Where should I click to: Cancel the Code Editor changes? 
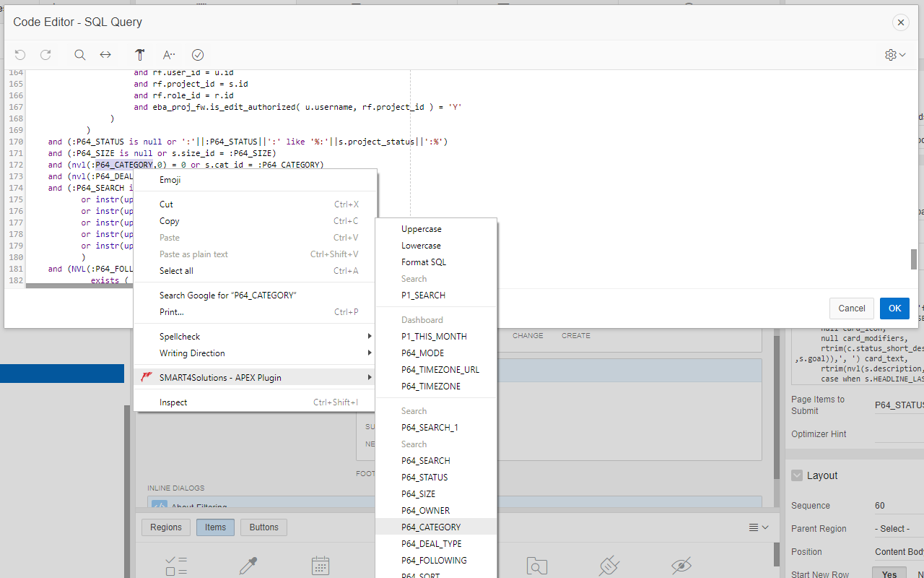(x=852, y=309)
